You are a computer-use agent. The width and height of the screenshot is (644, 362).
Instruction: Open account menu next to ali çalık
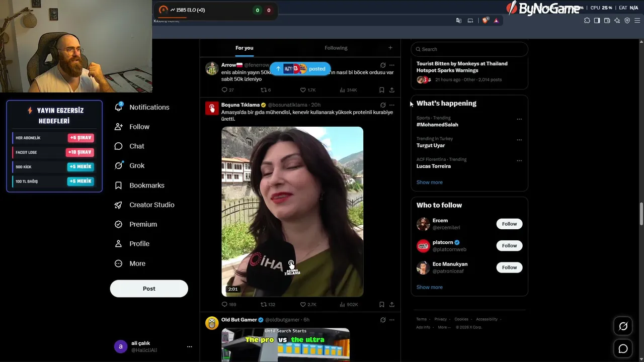coord(190,346)
